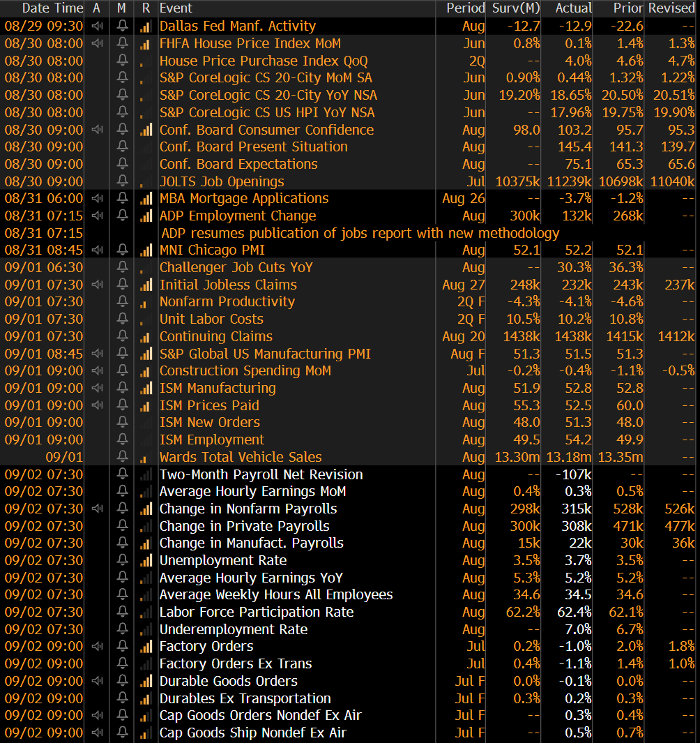This screenshot has width=700, height=743.
Task: Click the Surv(M) column header
Action: (516, 8)
